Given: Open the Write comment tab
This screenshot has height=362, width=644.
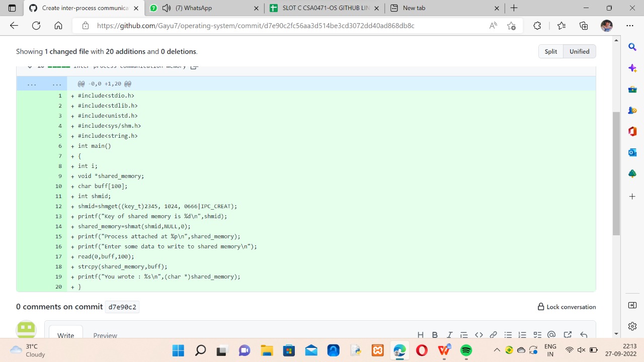Looking at the screenshot, I should [65, 335].
